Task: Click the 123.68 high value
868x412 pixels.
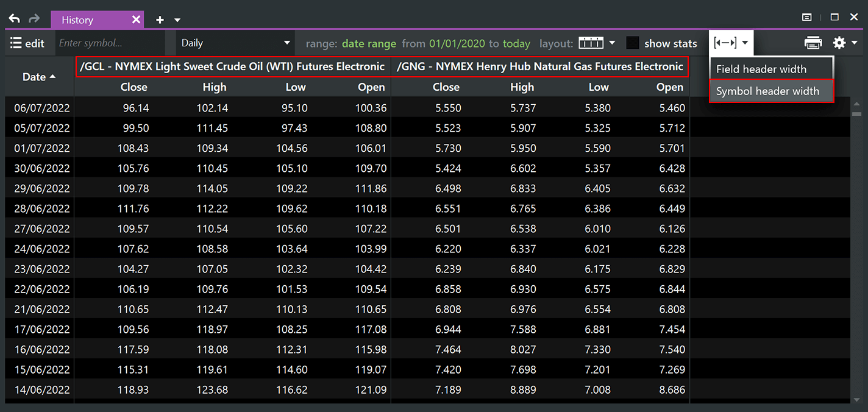Action: 212,389
